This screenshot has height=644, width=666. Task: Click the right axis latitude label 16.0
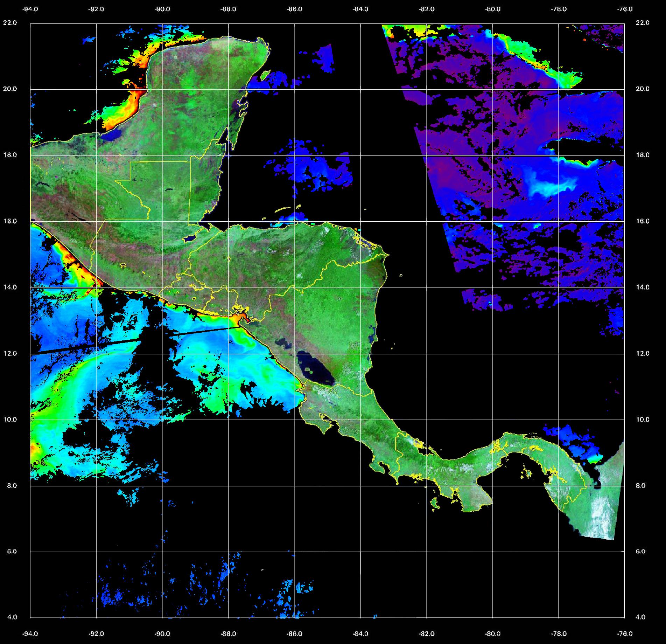click(x=642, y=221)
